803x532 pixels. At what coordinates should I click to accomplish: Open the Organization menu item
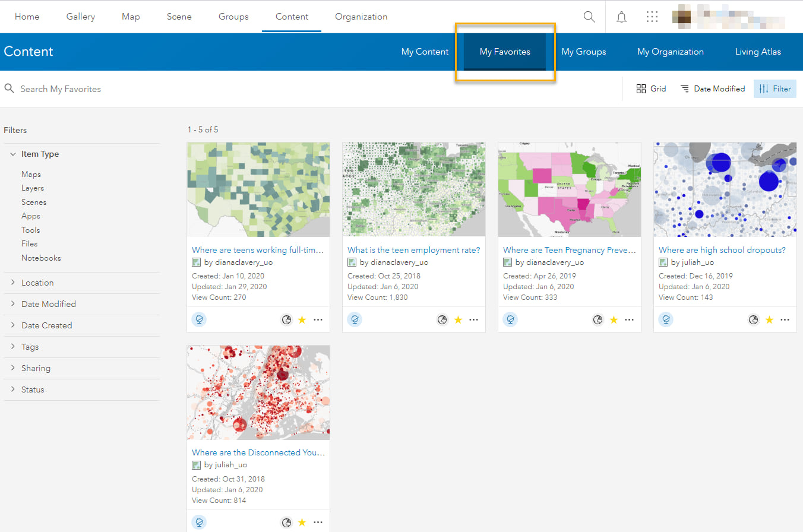361,17
